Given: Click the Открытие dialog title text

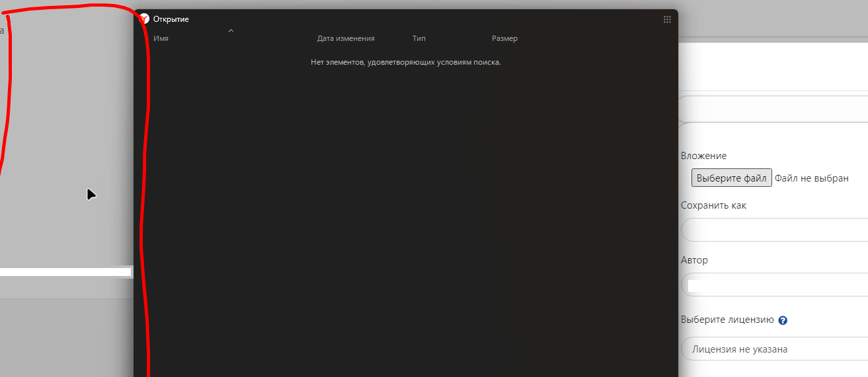Looking at the screenshot, I should [171, 19].
